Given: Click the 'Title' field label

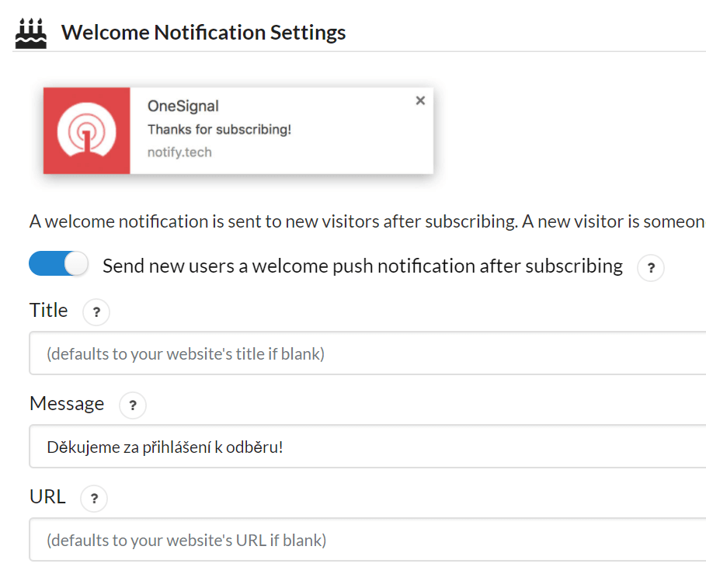Looking at the screenshot, I should pyautogui.click(x=49, y=310).
